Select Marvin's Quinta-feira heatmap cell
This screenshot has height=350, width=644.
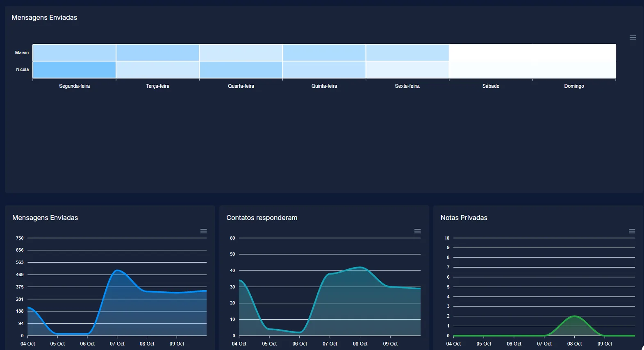click(324, 52)
